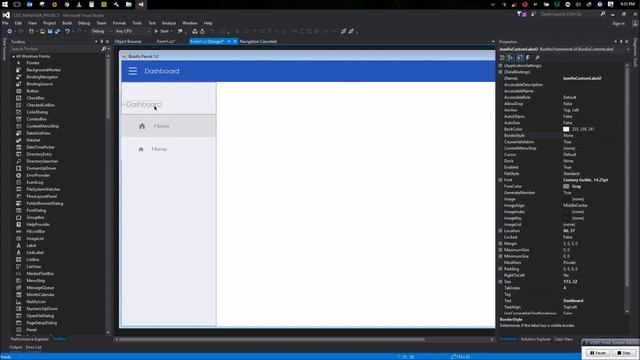Click Visual Studio icon in taskbar

click(x=141, y=4)
